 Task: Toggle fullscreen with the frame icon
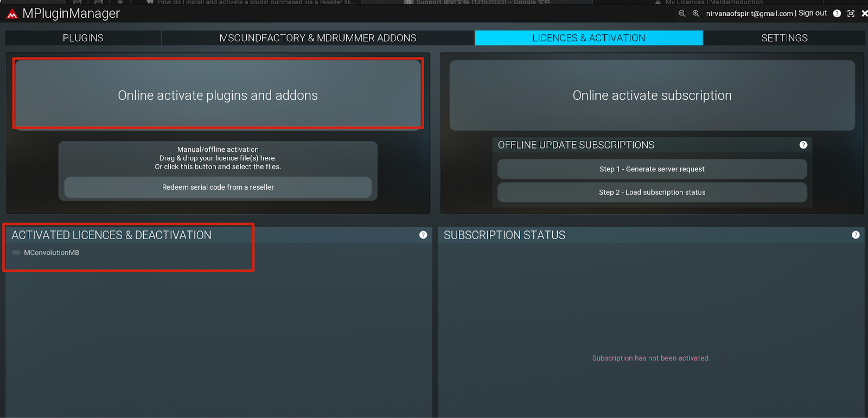point(851,14)
